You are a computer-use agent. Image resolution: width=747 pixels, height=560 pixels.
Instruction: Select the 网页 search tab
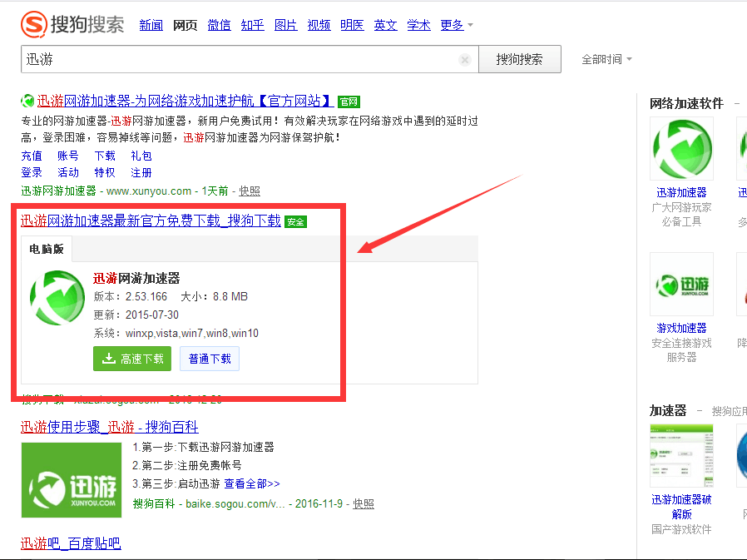click(185, 25)
